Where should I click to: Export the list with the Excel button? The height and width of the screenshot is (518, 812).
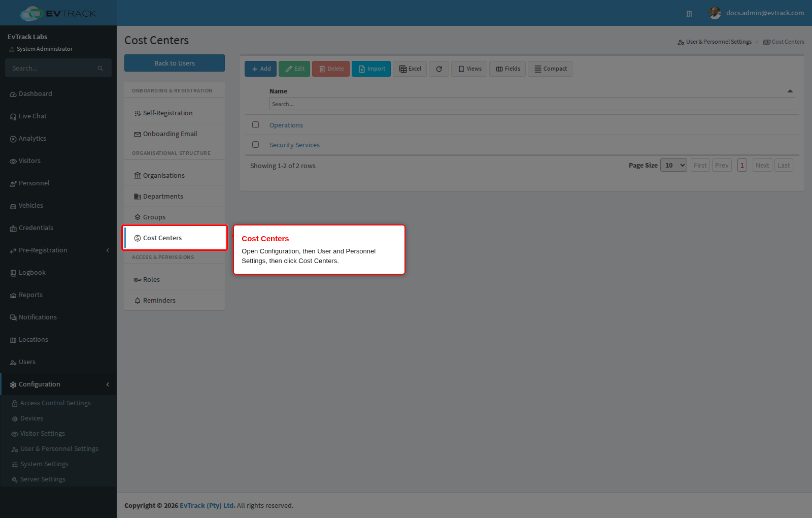(x=410, y=69)
